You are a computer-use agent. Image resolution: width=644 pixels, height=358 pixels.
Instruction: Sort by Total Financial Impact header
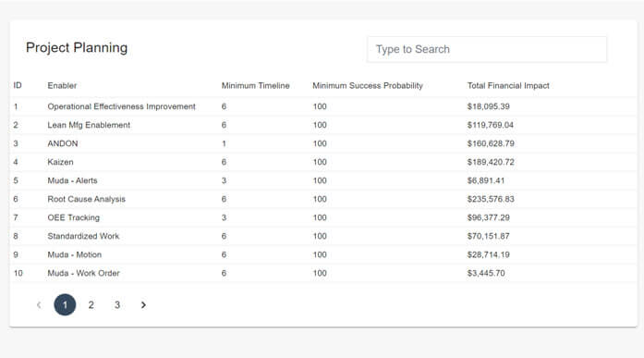click(508, 85)
